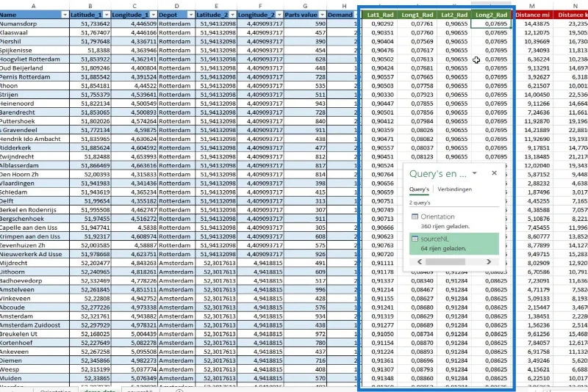Click the Distance mi header cell

click(x=532, y=15)
